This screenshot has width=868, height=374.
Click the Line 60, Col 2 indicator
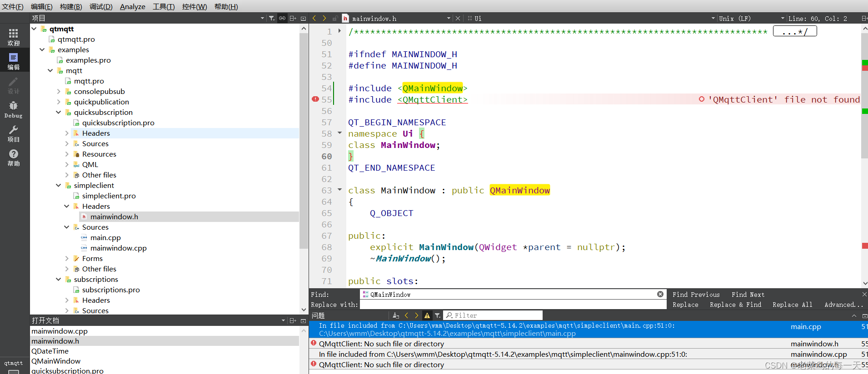click(x=818, y=18)
